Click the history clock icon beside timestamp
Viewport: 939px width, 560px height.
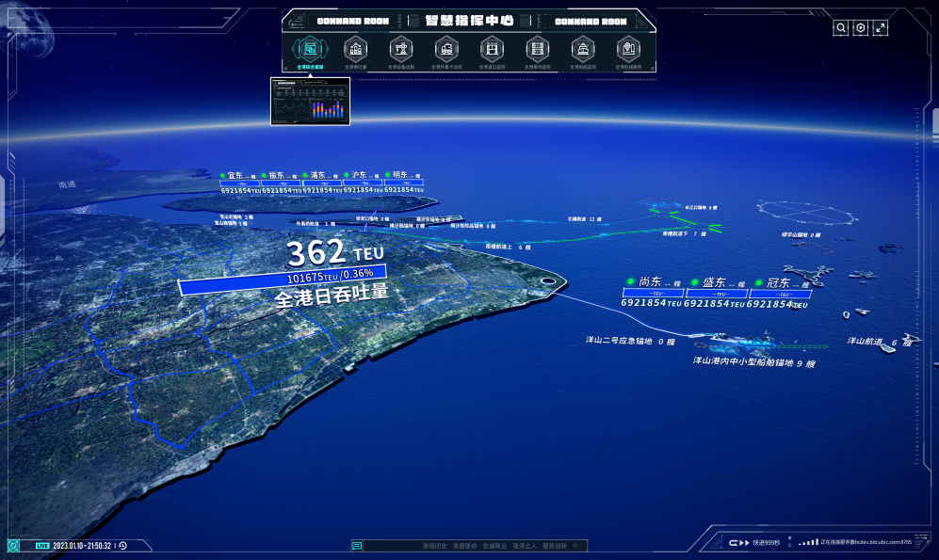[x=122, y=546]
